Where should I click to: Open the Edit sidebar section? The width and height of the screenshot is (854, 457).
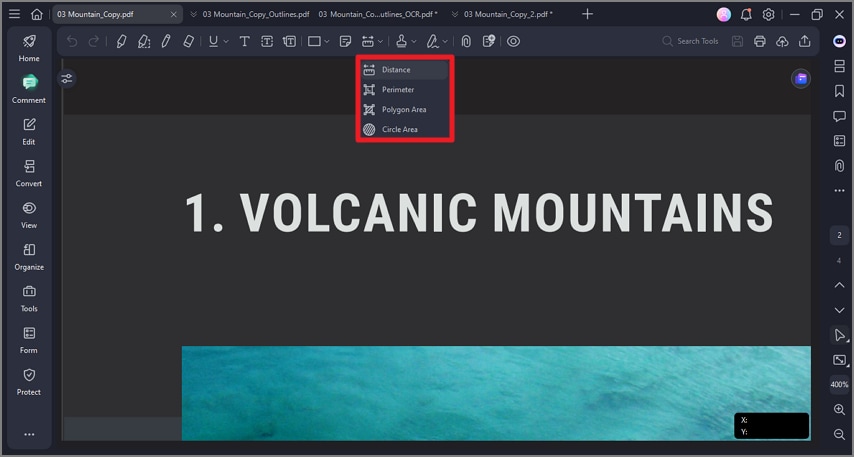[29, 132]
